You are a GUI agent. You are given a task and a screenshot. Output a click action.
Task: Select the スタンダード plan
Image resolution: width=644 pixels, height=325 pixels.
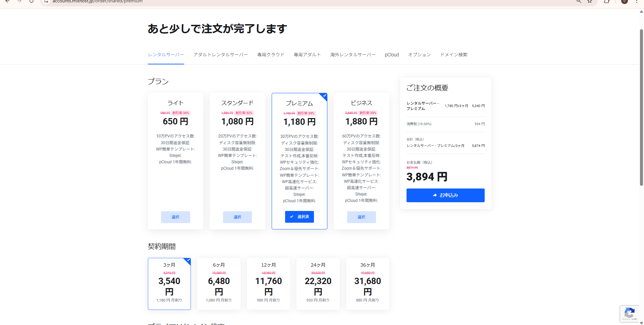coord(237,217)
